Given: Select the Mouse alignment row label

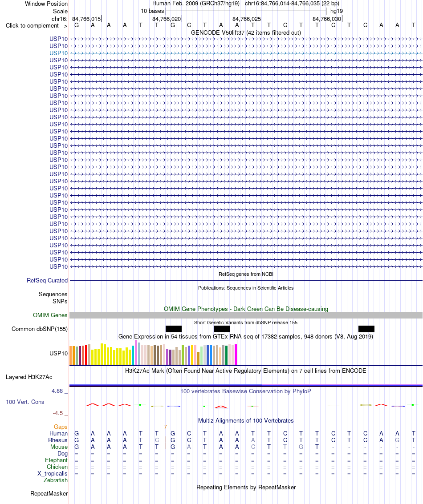Looking at the screenshot, I should 59,447.
